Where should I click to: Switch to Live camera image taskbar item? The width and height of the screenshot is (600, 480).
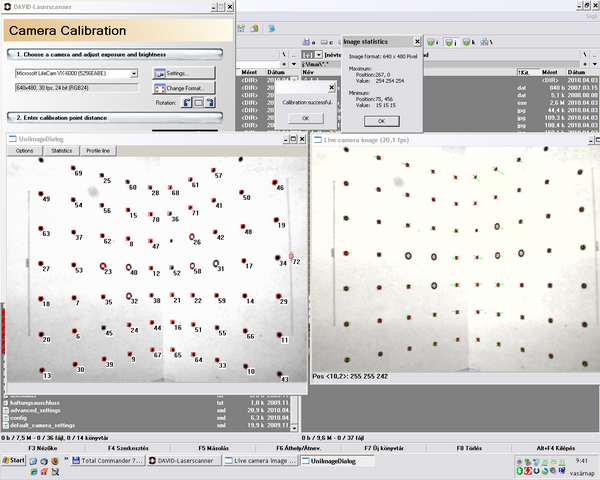(x=261, y=460)
